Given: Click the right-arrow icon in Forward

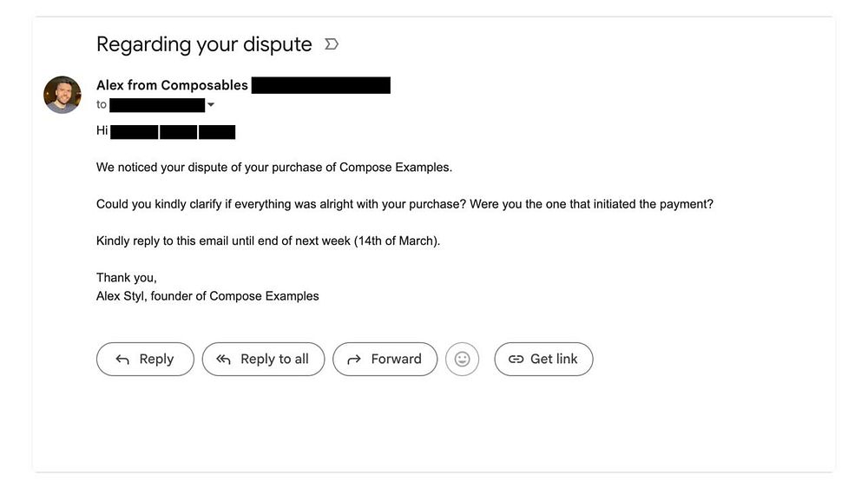Looking at the screenshot, I should pyautogui.click(x=354, y=360).
